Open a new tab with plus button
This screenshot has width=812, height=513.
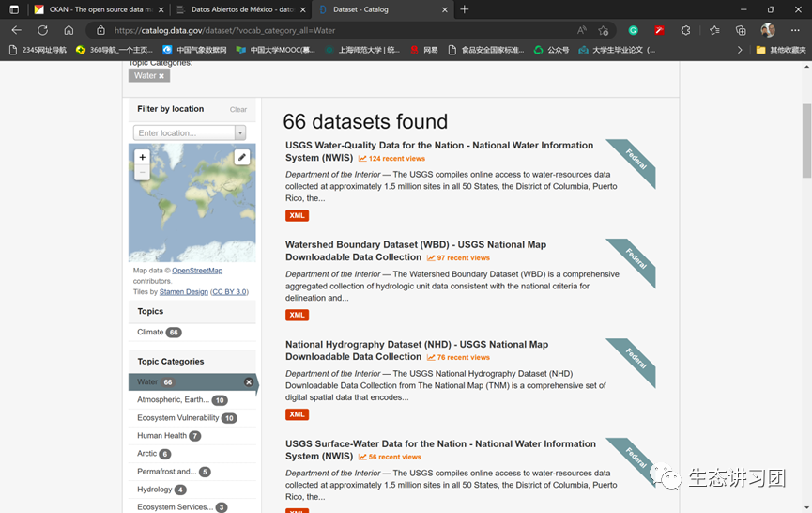(x=465, y=9)
